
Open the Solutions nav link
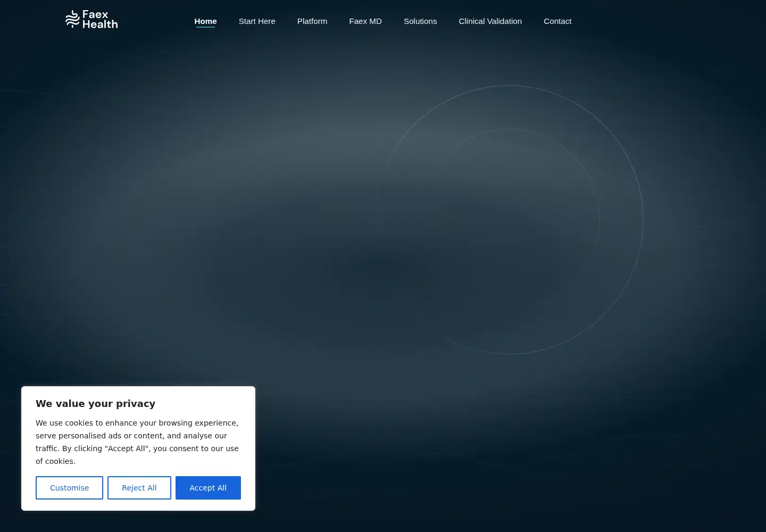(420, 21)
